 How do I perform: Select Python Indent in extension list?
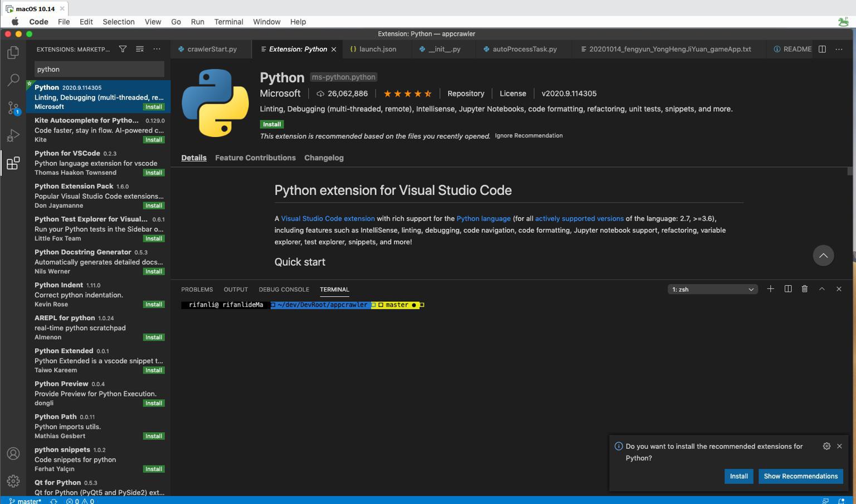click(99, 295)
